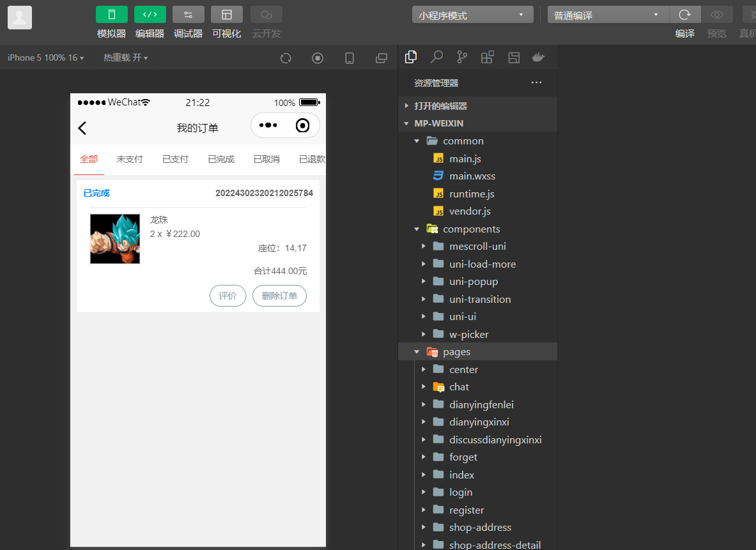Expand the center folder
The width and height of the screenshot is (756, 550).
[x=478, y=370]
